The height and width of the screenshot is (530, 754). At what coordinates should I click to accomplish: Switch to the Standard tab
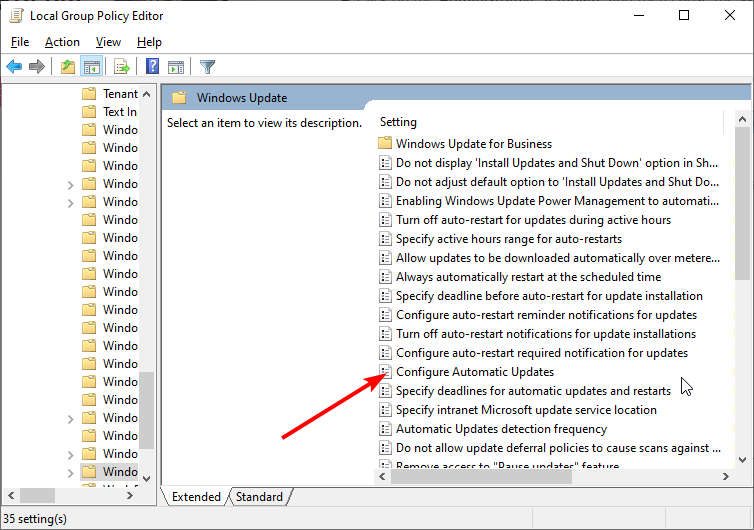(x=259, y=496)
